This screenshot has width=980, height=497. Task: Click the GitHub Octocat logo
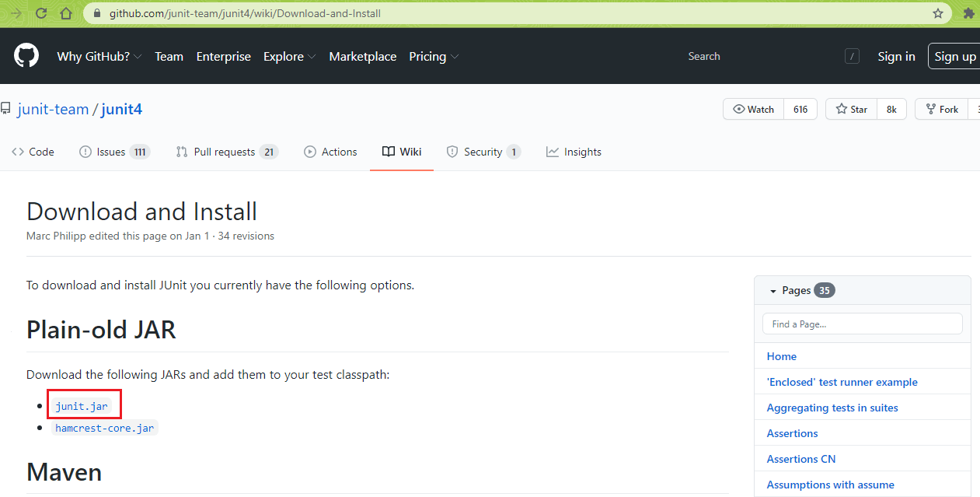26,56
